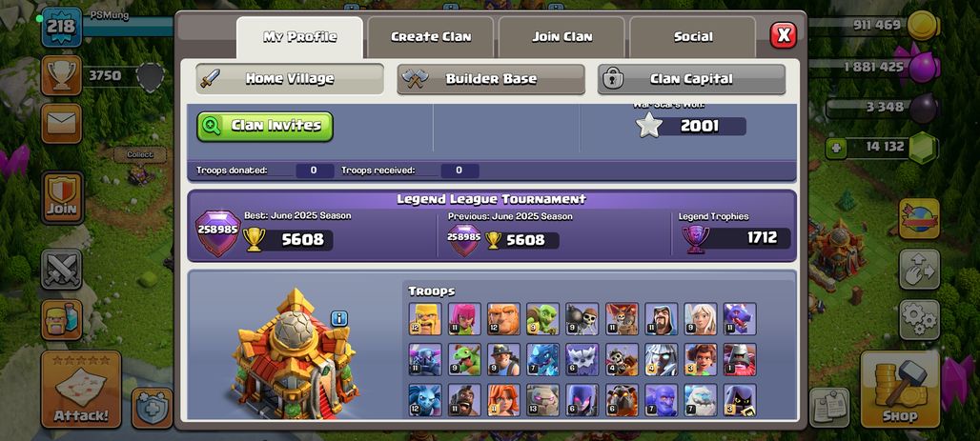Tap the trophy league icon
This screenshot has height=441, width=980.
62,75
